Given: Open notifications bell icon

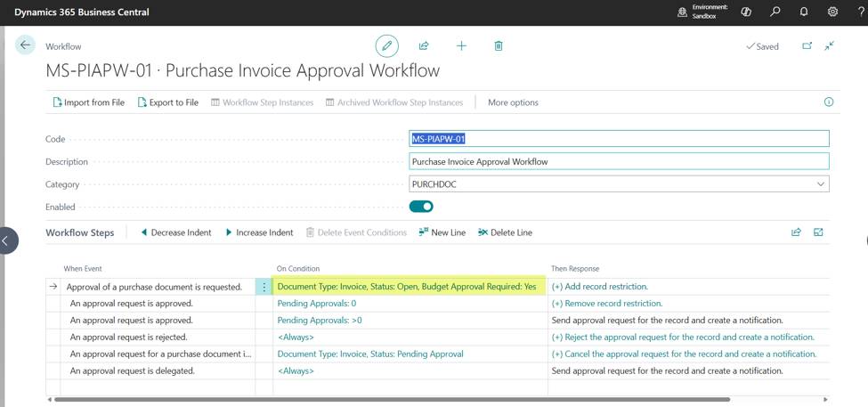Looking at the screenshot, I should pyautogui.click(x=804, y=12).
